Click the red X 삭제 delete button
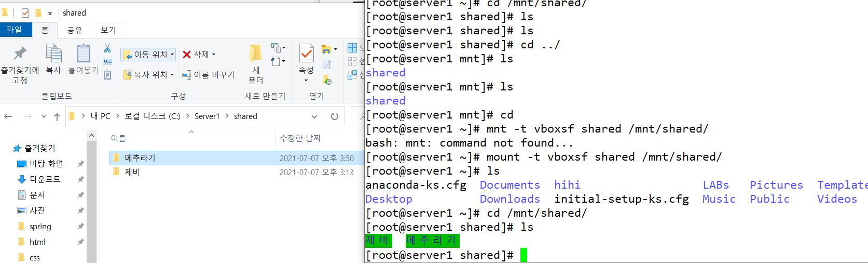This screenshot has height=263, width=868. point(199,54)
